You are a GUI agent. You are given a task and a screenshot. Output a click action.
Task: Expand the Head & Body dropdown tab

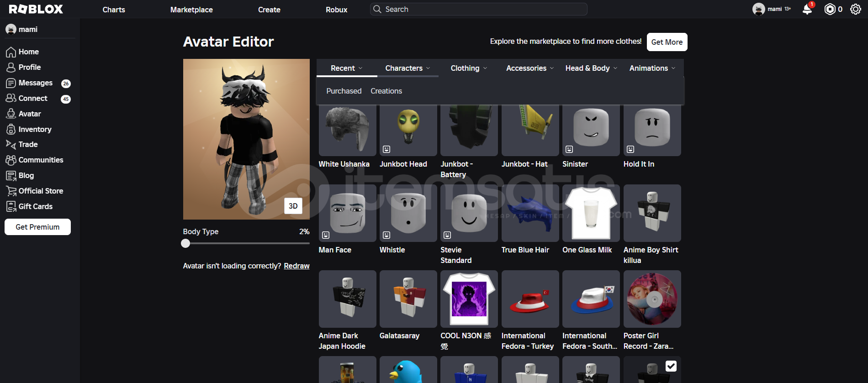pos(591,68)
